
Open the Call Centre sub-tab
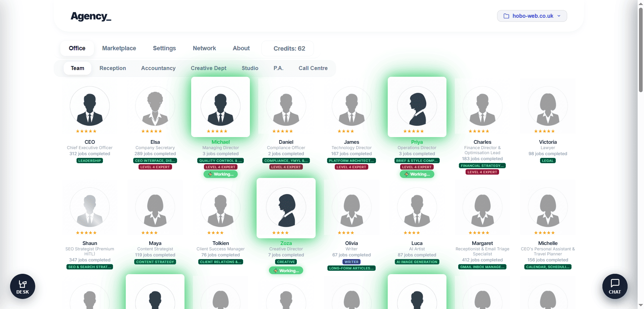point(313,68)
